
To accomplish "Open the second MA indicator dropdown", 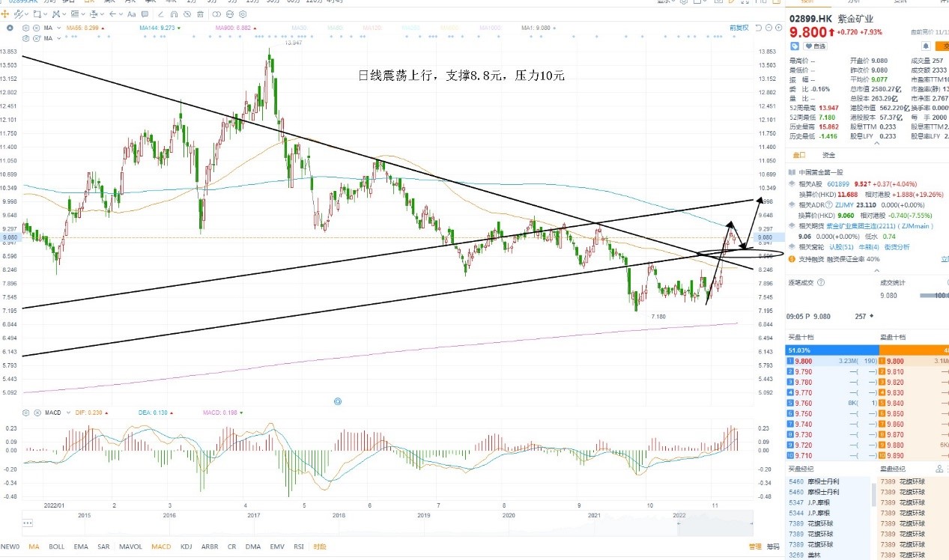I will pos(58,38).
